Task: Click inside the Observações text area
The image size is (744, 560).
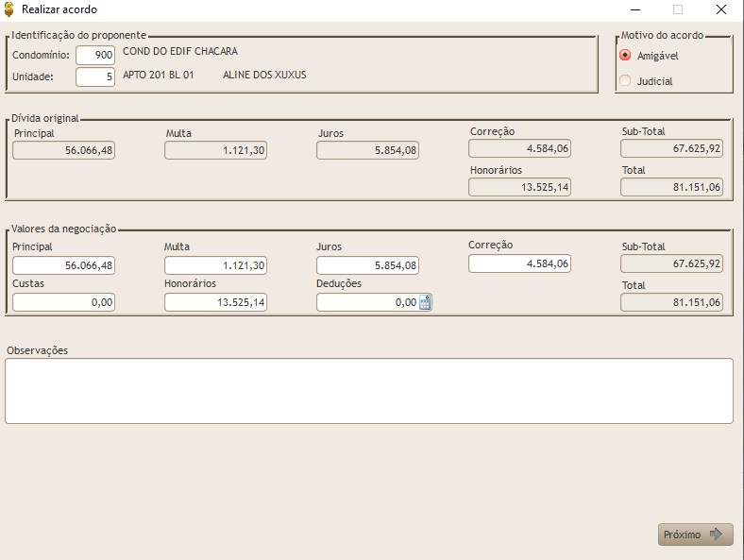Action: click(369, 391)
